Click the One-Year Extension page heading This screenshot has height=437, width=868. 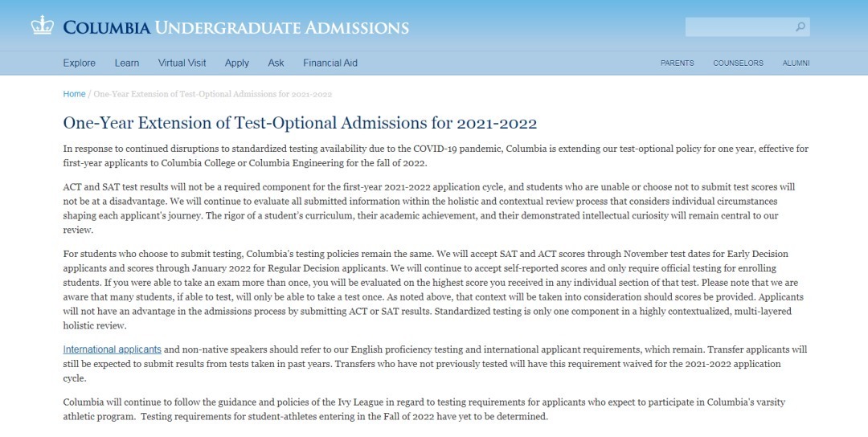(x=300, y=123)
